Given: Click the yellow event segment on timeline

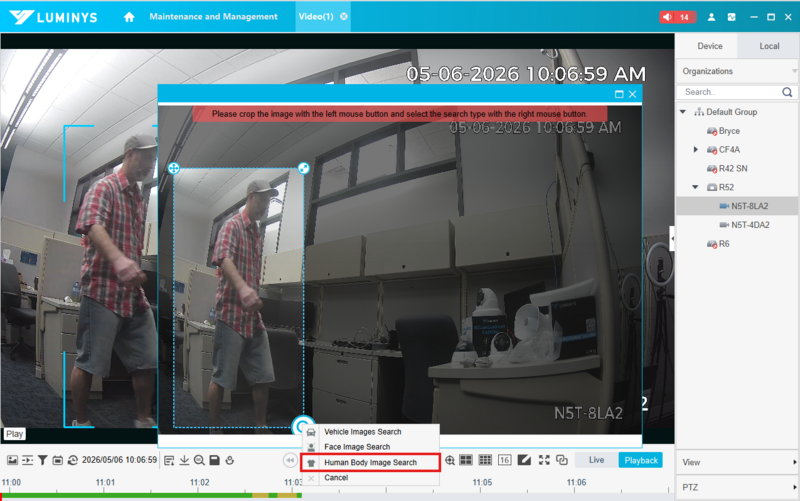Looking at the screenshot, I should click(x=260, y=495).
